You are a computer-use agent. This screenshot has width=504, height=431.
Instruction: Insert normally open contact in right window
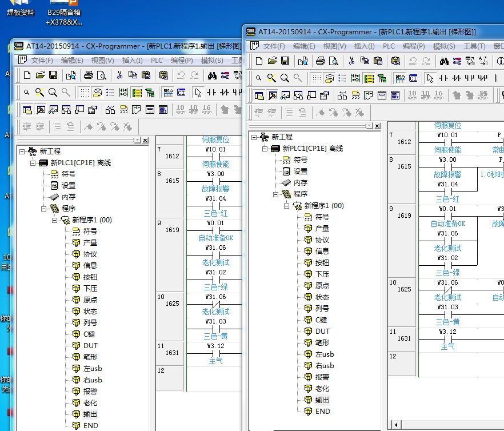click(443, 78)
